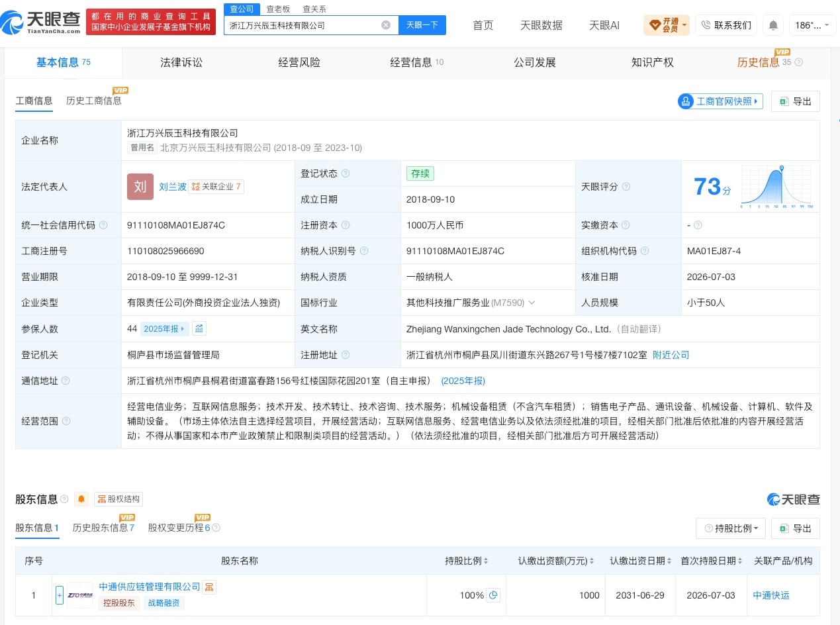Image resolution: width=840 pixels, height=625 pixels.
Task: Click the help icon next to 股东信息 heading
Action: pyautogui.click(x=64, y=499)
